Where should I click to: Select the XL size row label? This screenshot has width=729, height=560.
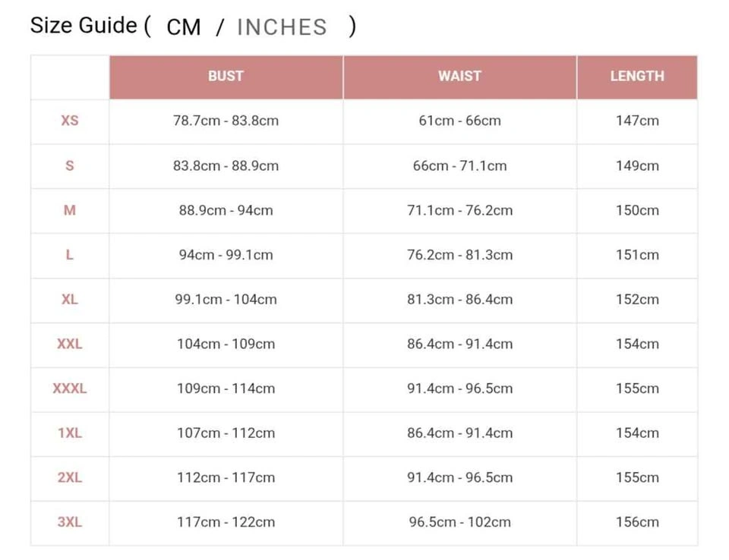70,299
